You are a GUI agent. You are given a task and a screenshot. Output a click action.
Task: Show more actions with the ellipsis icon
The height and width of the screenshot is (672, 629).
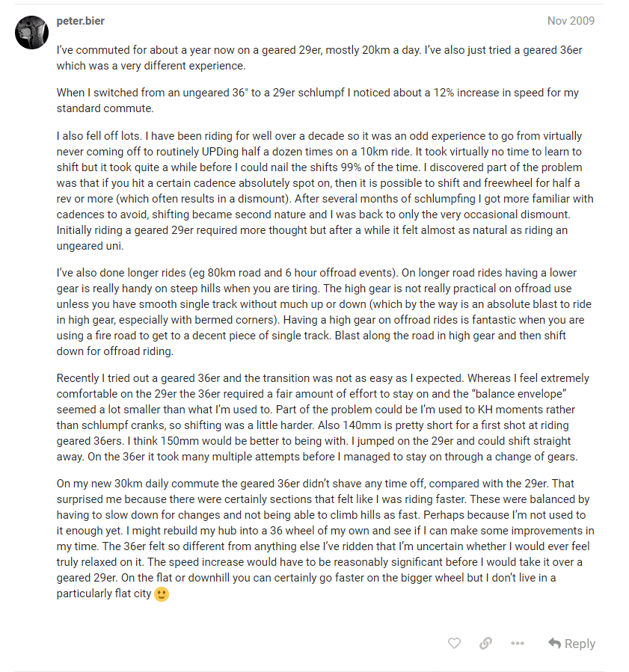[x=518, y=643]
